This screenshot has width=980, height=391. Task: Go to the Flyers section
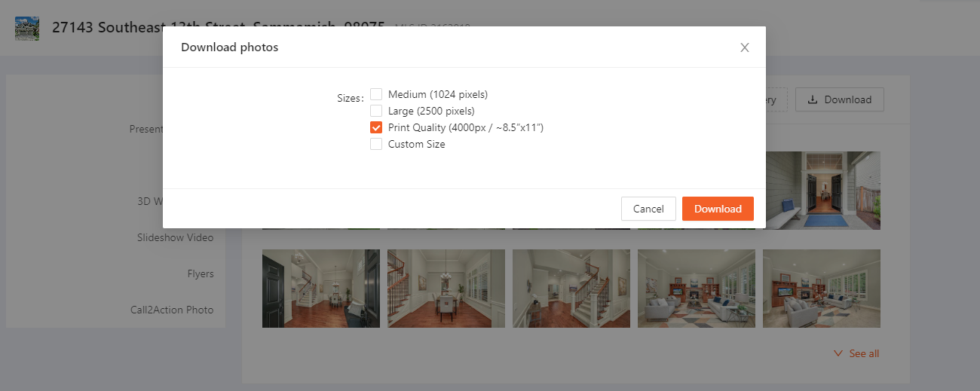201,273
